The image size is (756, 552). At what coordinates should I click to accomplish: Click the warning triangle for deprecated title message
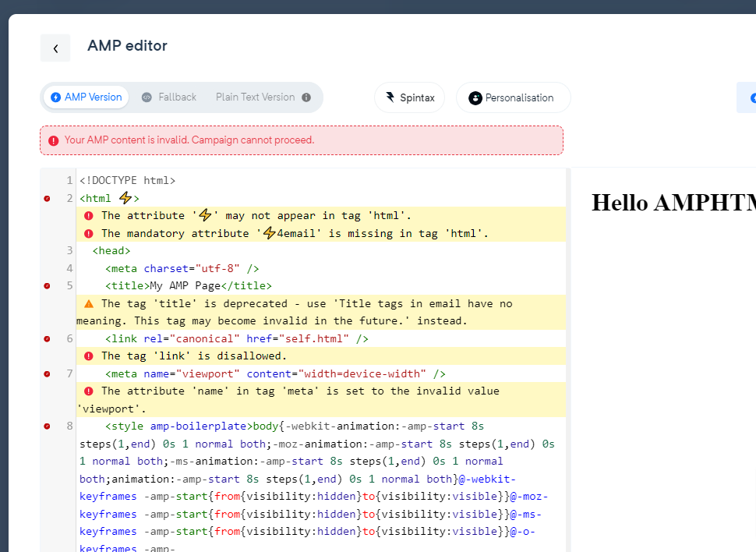tap(89, 303)
